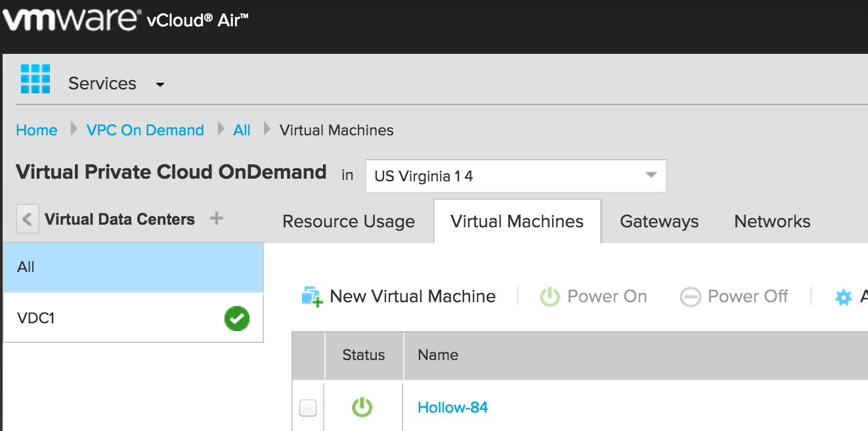Viewport: 868px width, 431px height.
Task: Collapse the Virtual Data Centers panel
Action: (x=26, y=219)
